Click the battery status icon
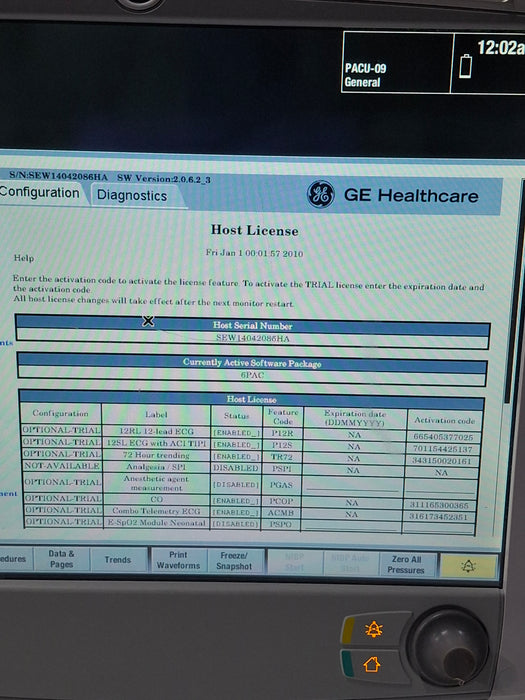 pyautogui.click(x=465, y=66)
